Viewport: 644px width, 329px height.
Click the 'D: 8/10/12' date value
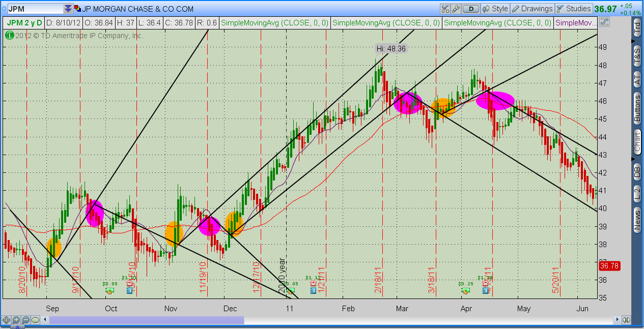[x=64, y=23]
